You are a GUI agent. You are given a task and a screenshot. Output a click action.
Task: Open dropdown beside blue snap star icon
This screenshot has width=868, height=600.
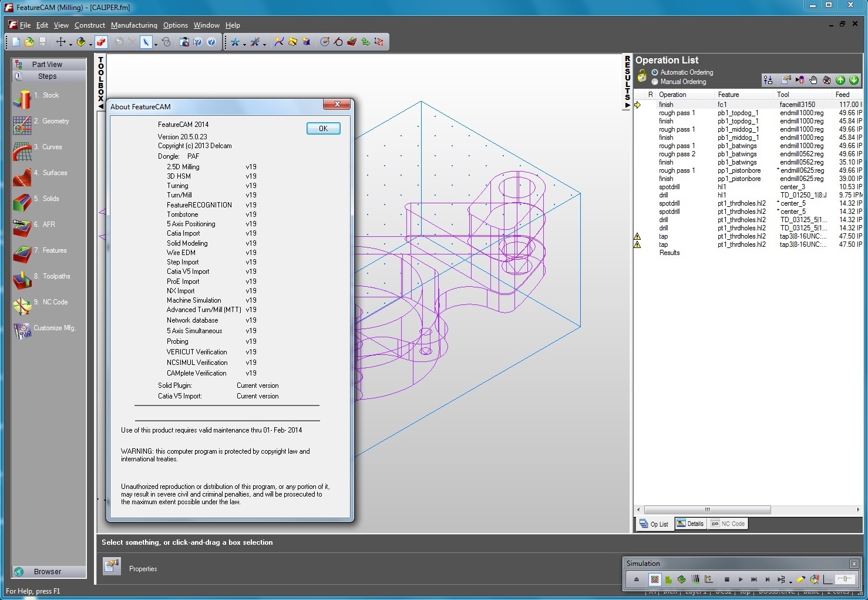pos(244,44)
